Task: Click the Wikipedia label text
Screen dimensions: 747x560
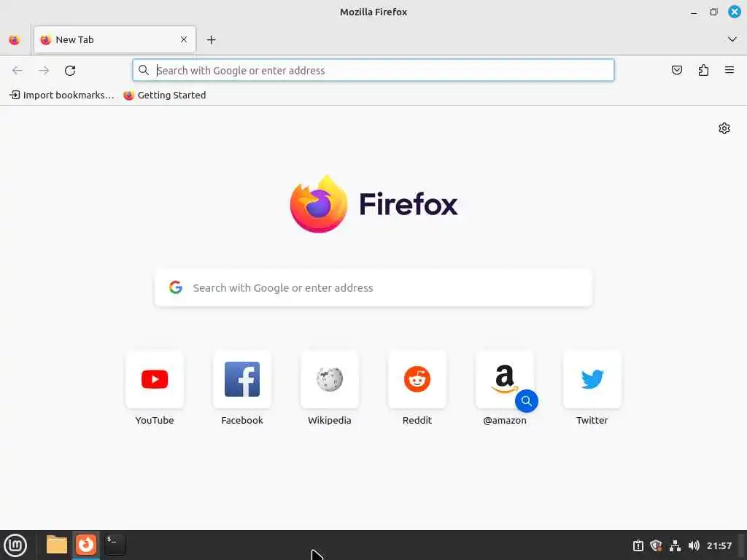Action: [330, 421]
